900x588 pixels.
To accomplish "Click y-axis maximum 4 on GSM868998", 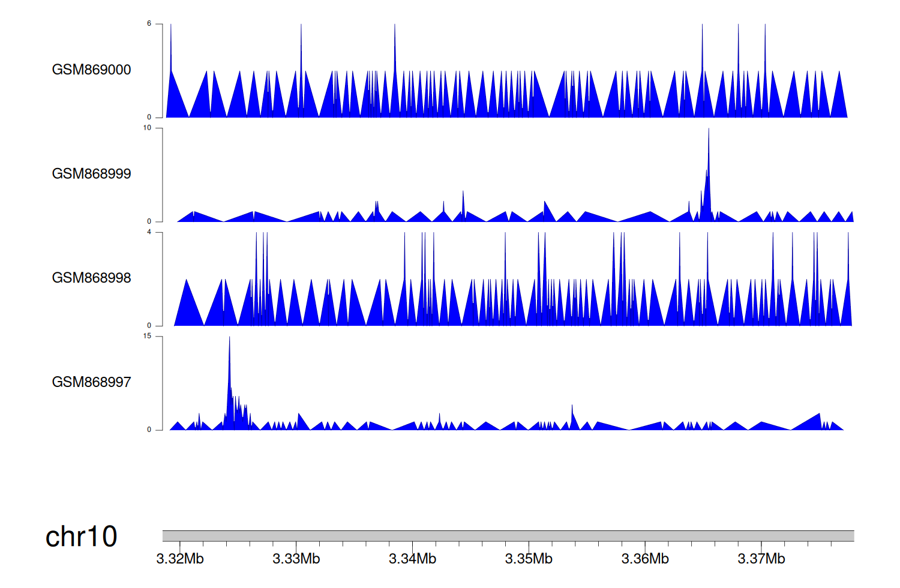I will (149, 232).
